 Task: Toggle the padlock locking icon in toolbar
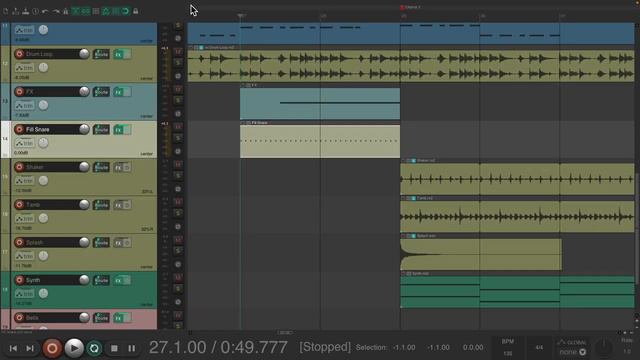(x=136, y=11)
